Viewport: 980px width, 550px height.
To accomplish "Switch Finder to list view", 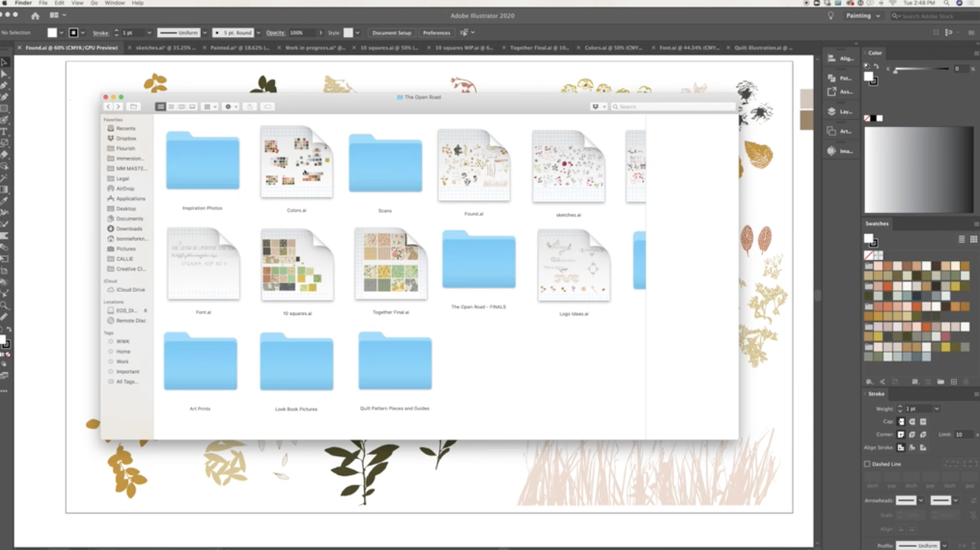I will tap(170, 107).
